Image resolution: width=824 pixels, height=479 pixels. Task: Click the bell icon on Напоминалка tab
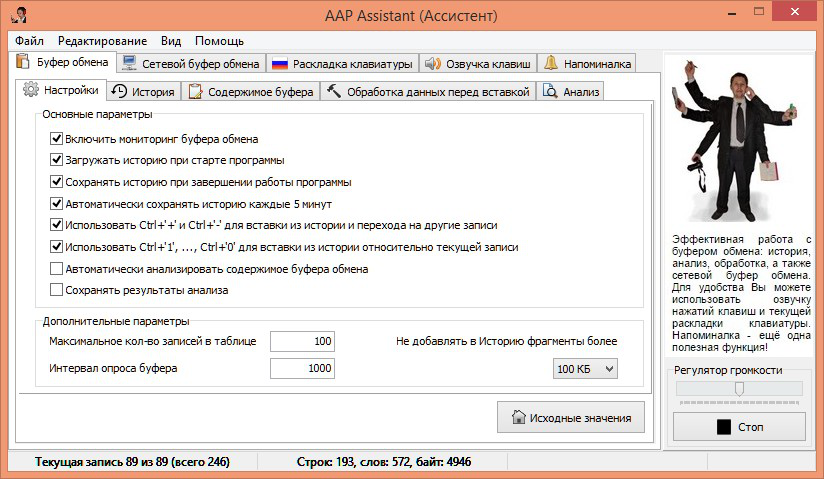point(551,63)
